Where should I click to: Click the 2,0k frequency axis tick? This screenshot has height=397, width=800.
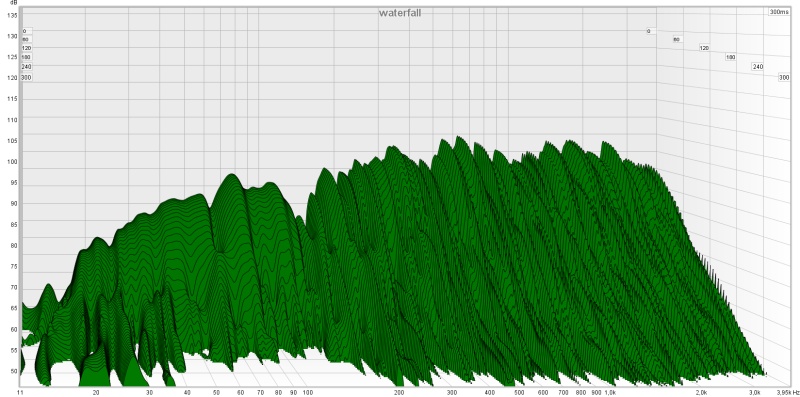pyautogui.click(x=701, y=392)
